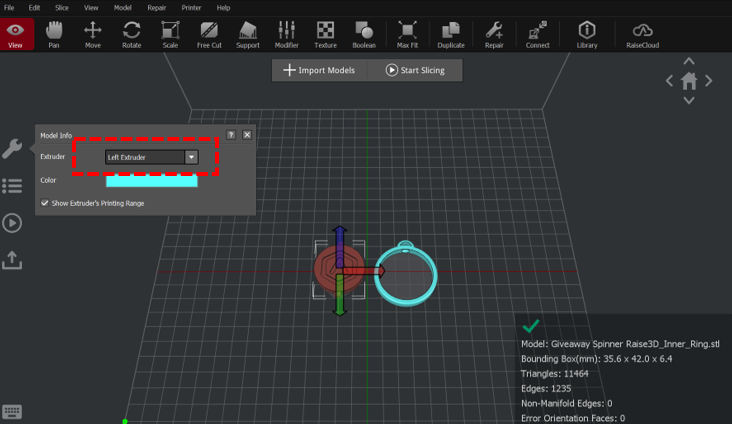Screen dimensions: 732x424
Task: Expand the Left Extruder dropdown
Action: (191, 157)
